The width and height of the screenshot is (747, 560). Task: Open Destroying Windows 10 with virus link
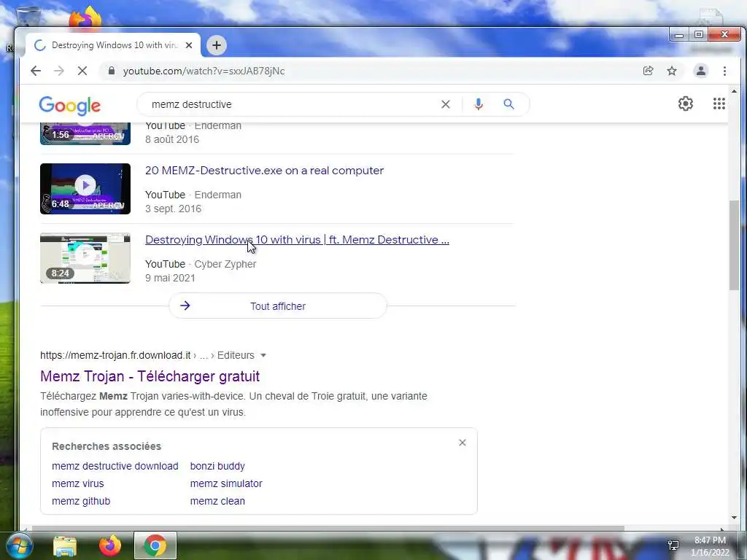(x=298, y=239)
